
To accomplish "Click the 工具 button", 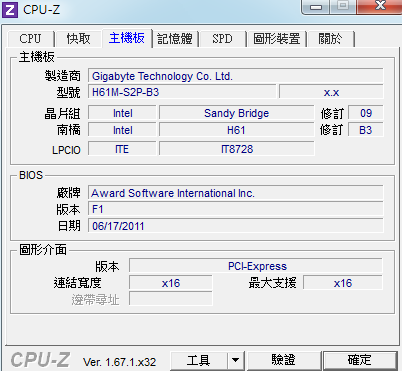I will click(199, 360).
